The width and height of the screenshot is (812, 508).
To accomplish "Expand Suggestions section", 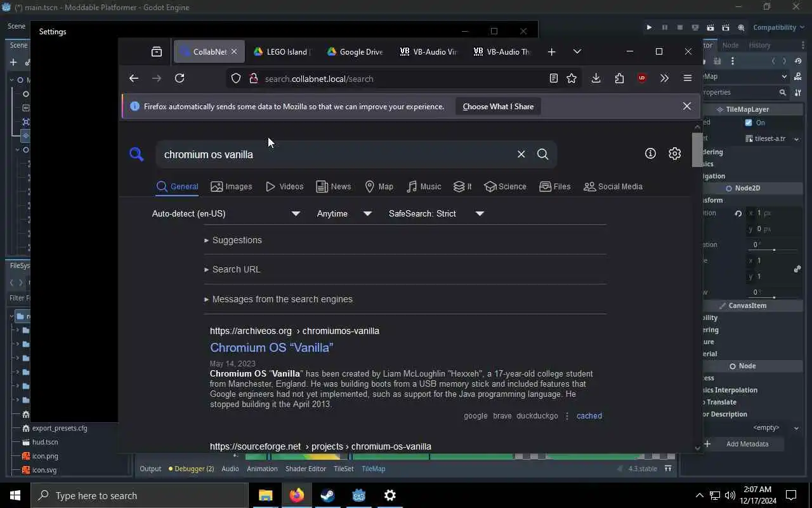I will 233,240.
